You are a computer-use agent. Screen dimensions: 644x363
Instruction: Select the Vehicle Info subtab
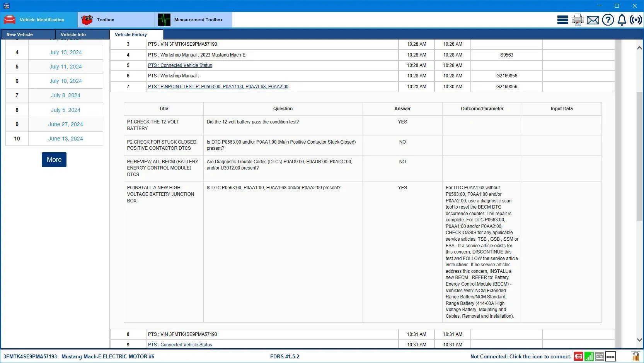[82, 34]
